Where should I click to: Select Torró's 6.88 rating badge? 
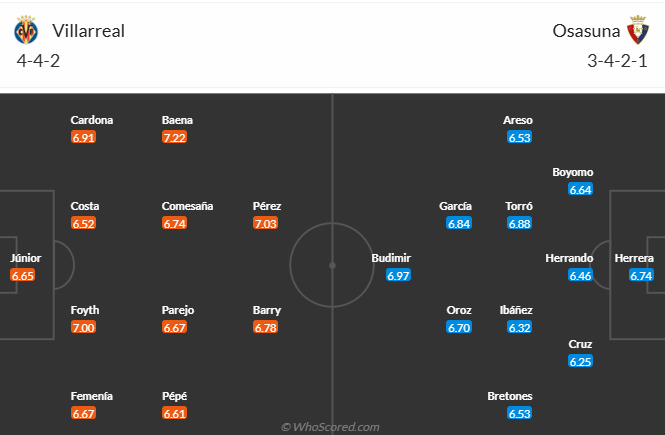(x=519, y=223)
